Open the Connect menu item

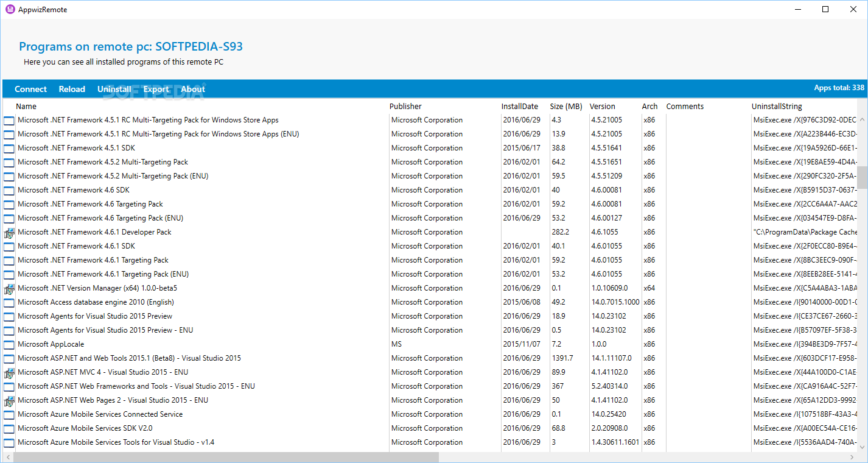coord(30,89)
